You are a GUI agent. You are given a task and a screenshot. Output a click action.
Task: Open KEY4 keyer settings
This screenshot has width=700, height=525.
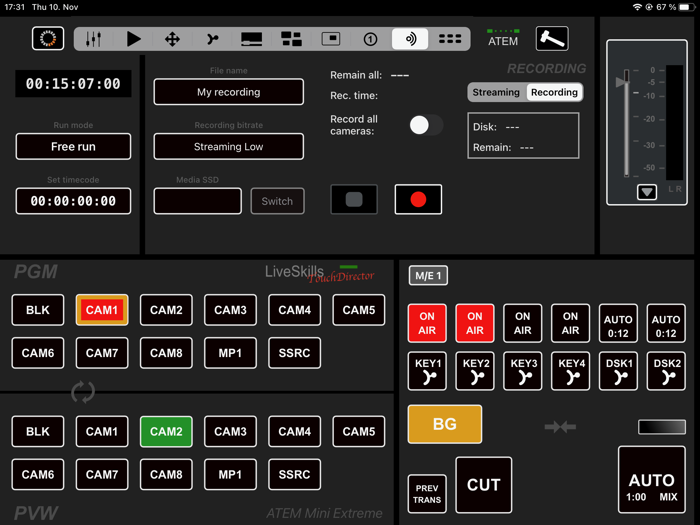[571, 371]
